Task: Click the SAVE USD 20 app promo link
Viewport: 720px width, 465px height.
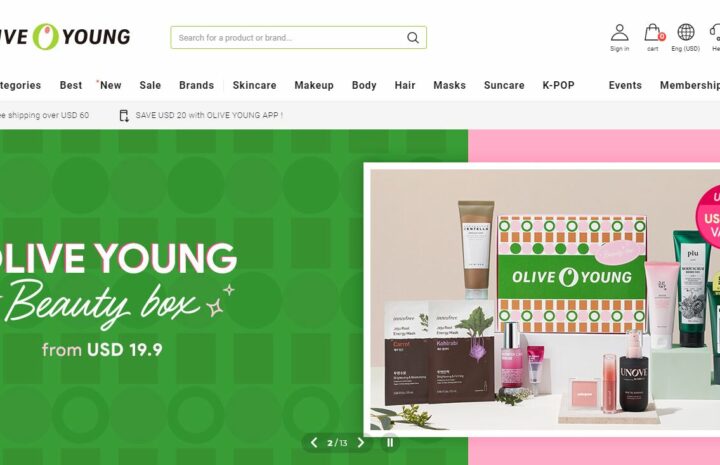Action: (x=209, y=116)
